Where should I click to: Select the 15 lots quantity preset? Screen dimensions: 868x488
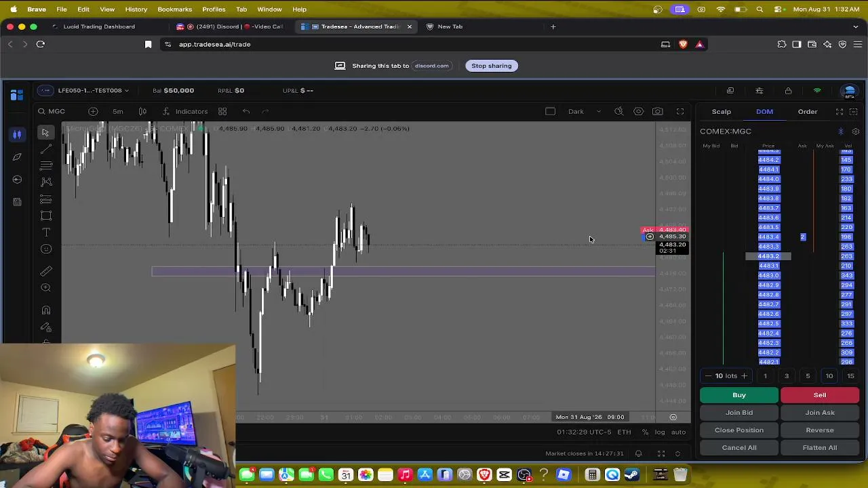point(850,376)
